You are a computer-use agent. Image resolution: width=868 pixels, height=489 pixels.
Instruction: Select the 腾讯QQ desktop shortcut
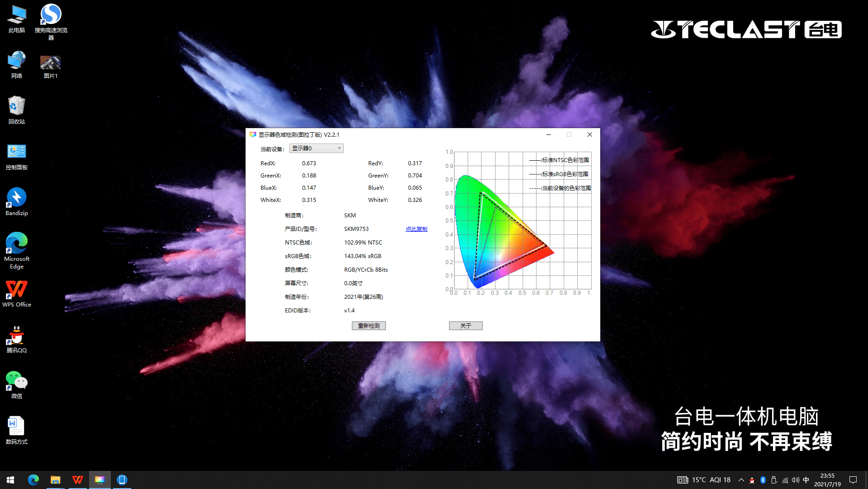click(x=17, y=340)
